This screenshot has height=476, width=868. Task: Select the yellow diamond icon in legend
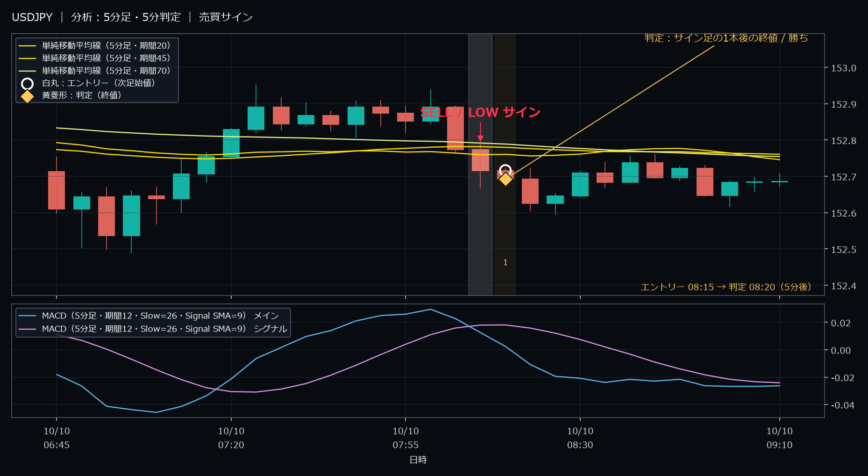coord(28,96)
